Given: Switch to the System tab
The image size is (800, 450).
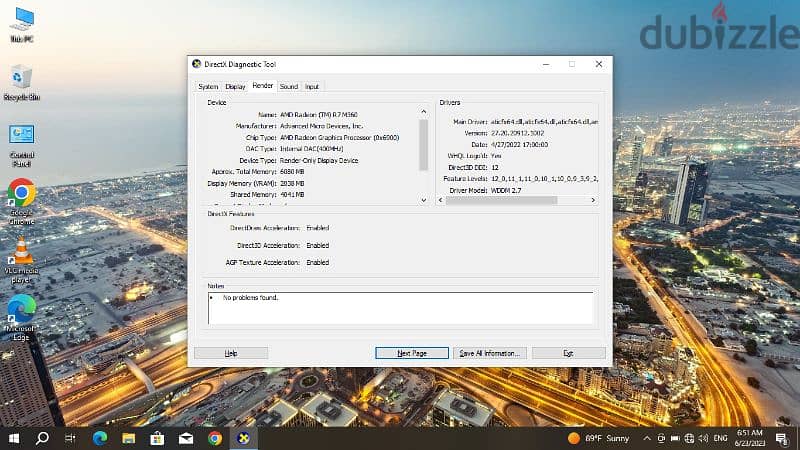Looking at the screenshot, I should (208, 87).
